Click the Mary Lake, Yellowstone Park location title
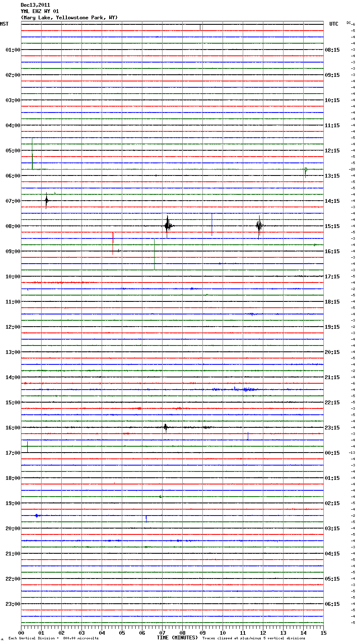The height and width of the screenshot is (644, 357). [69, 18]
